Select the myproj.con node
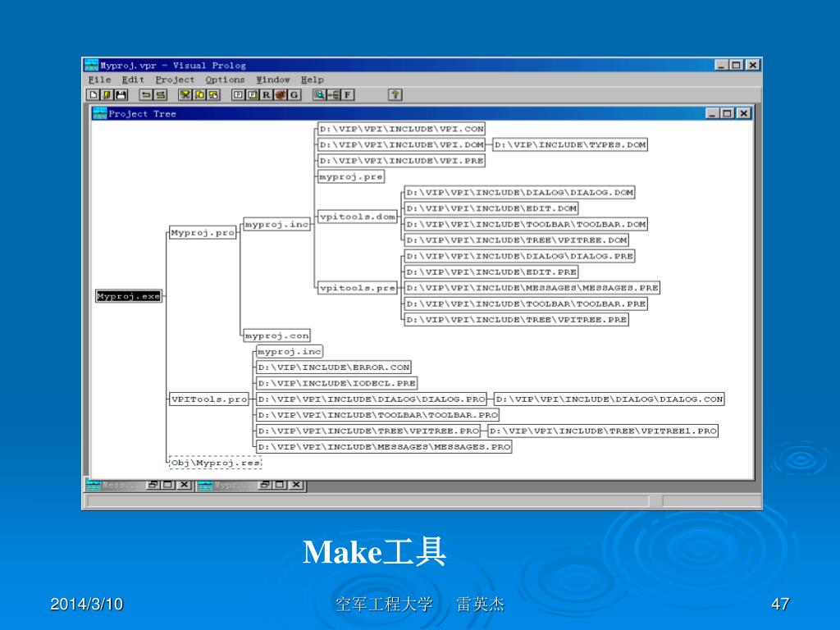 point(277,336)
